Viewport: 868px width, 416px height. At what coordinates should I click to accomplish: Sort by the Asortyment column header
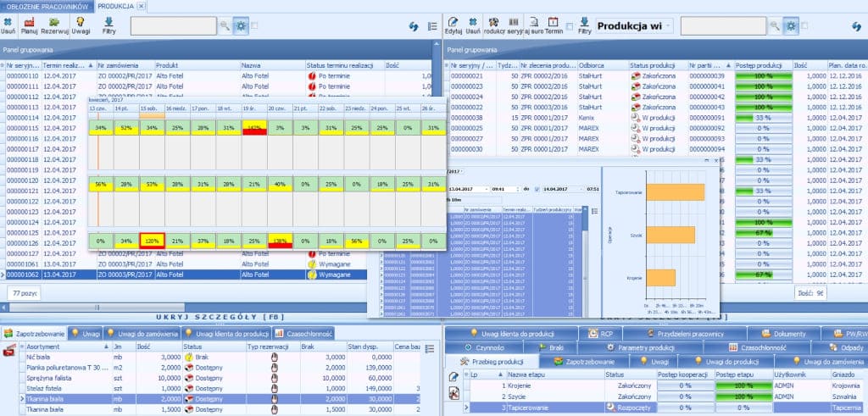[68, 347]
